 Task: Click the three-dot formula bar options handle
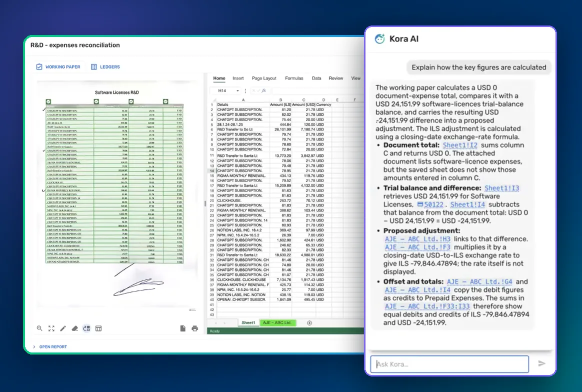click(x=245, y=90)
